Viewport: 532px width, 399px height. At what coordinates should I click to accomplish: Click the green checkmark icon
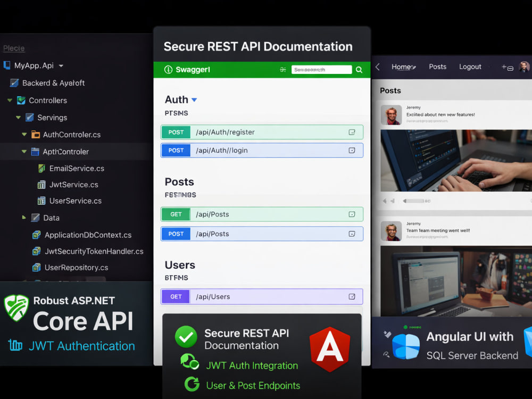pos(186,337)
